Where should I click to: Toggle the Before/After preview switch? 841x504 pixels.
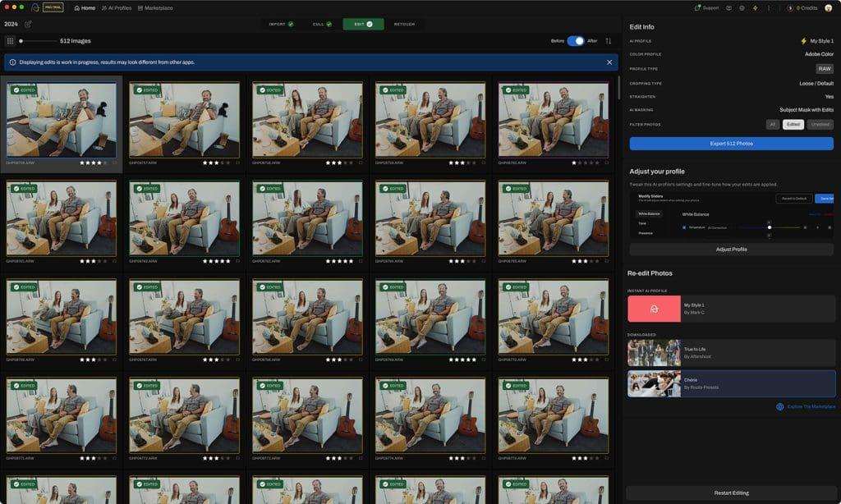tap(576, 41)
